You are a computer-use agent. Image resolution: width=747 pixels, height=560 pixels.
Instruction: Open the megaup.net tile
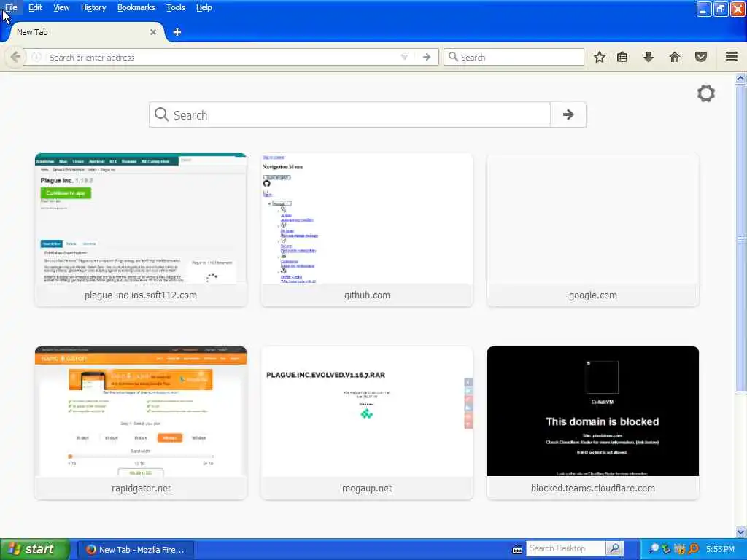click(367, 423)
